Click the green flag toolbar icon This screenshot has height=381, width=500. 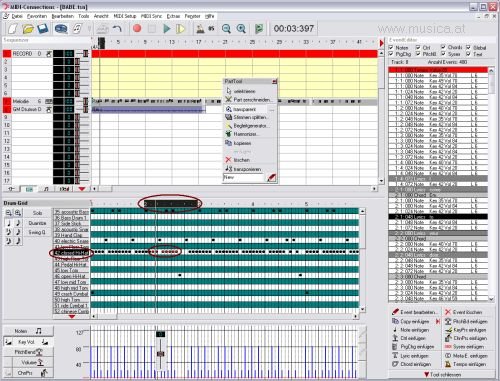pos(259,29)
